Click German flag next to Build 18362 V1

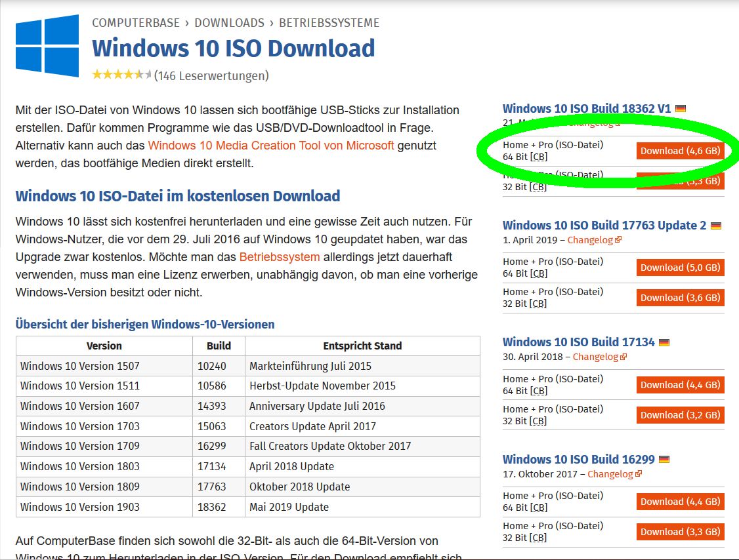click(680, 109)
